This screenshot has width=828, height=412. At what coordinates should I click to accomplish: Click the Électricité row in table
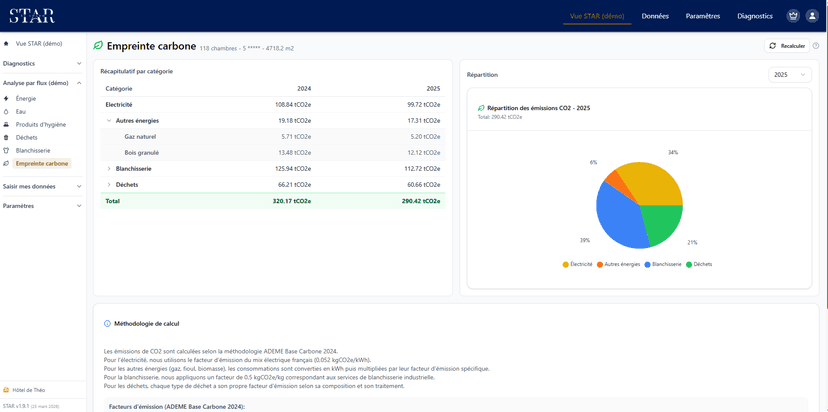(272, 105)
